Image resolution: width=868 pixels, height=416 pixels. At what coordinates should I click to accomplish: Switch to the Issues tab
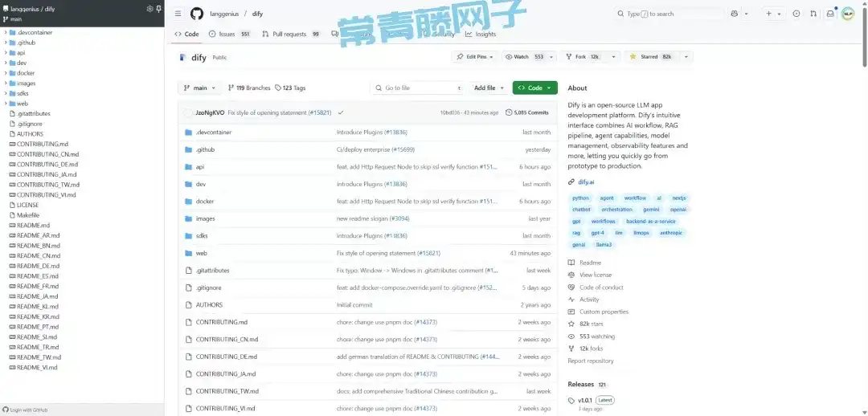tap(230, 35)
